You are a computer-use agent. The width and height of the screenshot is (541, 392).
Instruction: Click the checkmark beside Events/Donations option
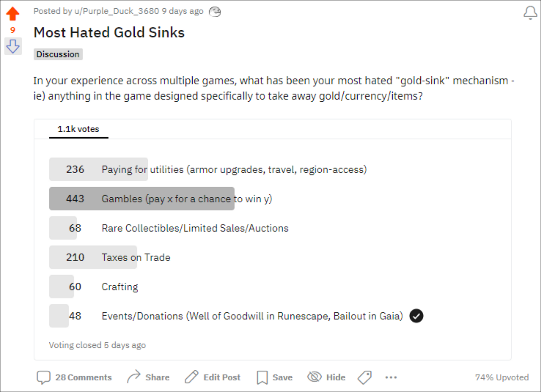[416, 316]
